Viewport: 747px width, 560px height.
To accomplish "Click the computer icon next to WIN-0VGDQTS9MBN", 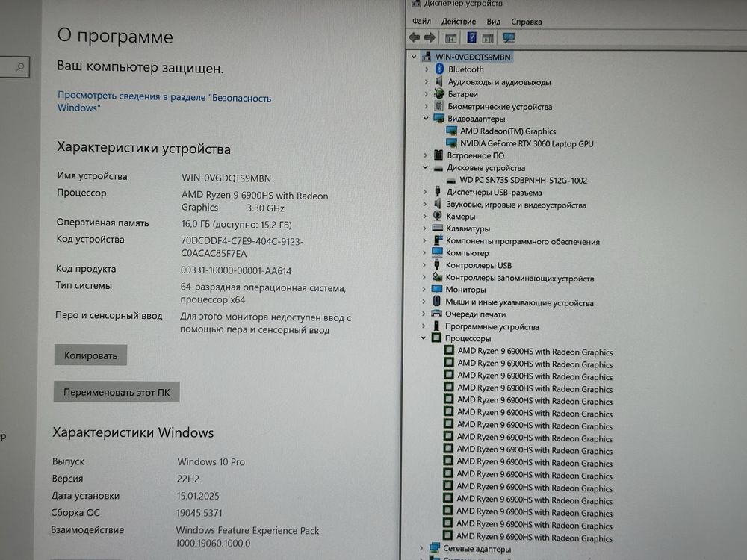I will 426,56.
